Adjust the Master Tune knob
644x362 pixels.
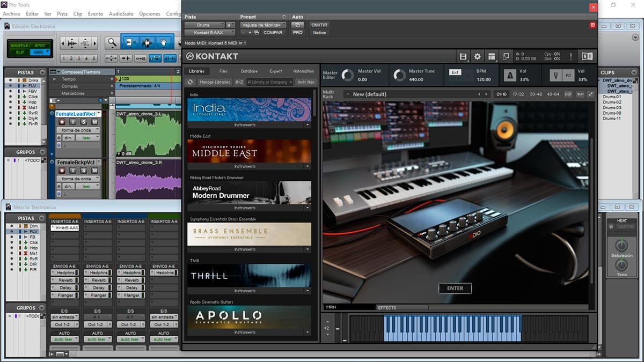click(399, 75)
